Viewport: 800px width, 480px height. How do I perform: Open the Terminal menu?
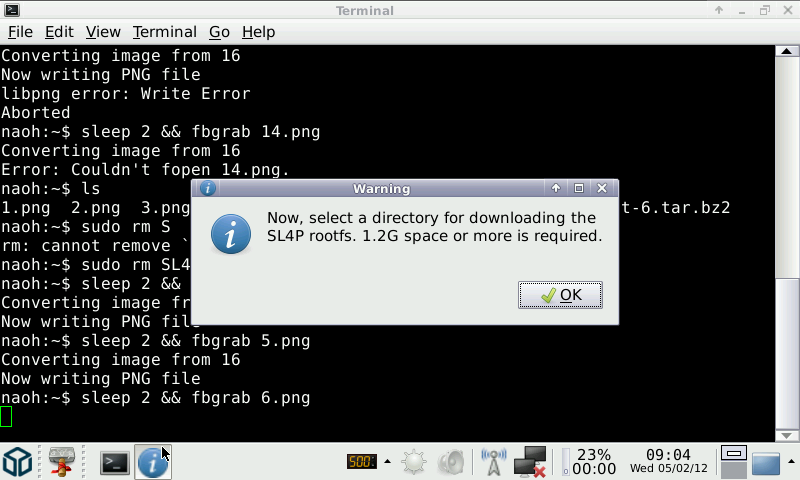tap(164, 32)
